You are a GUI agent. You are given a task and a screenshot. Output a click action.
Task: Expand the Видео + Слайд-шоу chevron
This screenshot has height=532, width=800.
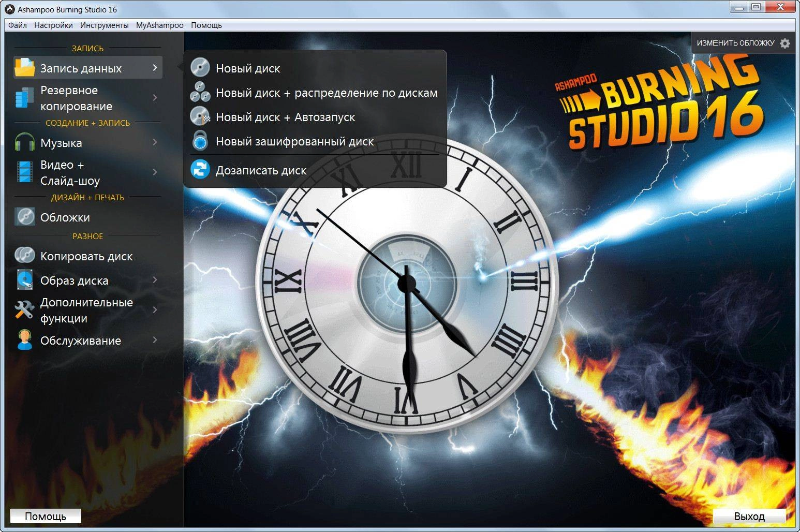tap(155, 172)
